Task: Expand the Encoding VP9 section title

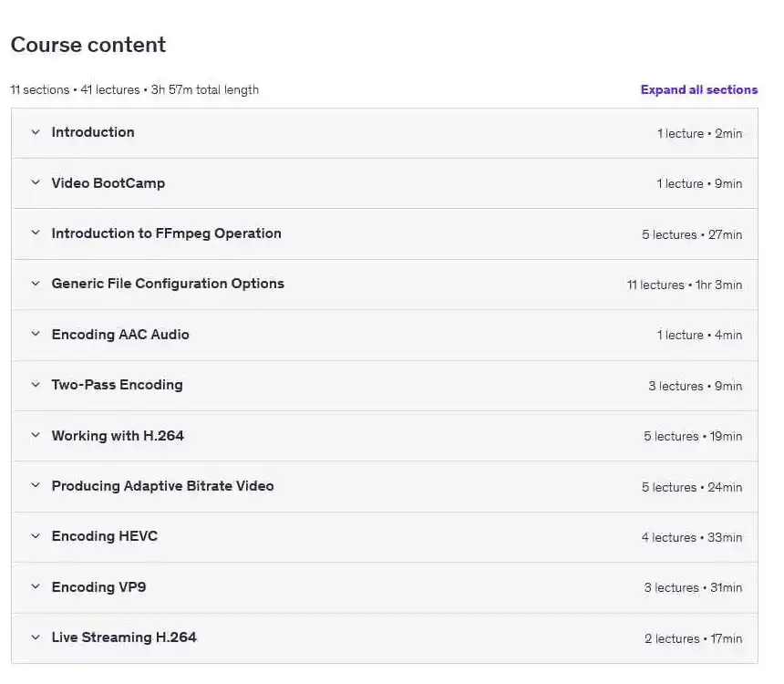Action: (99, 587)
